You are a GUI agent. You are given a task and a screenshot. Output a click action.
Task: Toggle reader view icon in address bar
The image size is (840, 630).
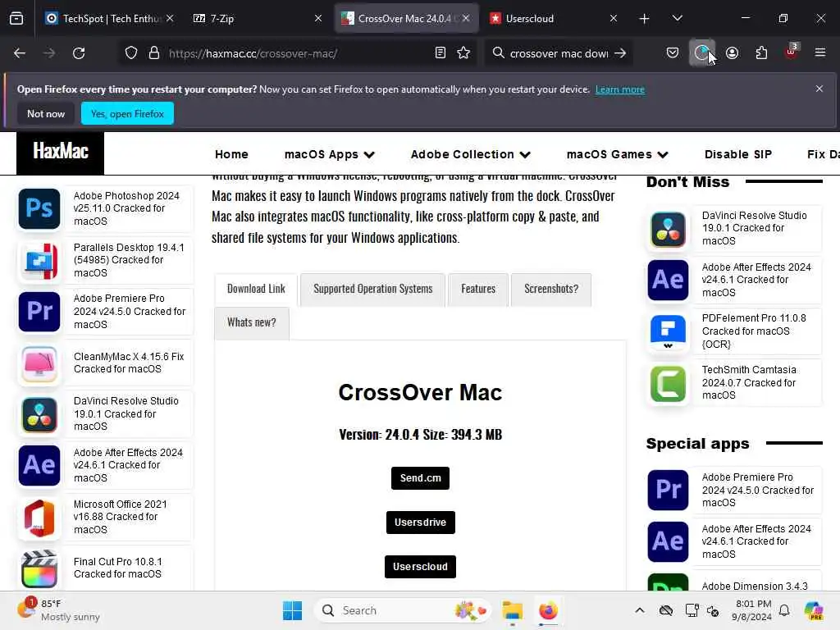pos(441,53)
